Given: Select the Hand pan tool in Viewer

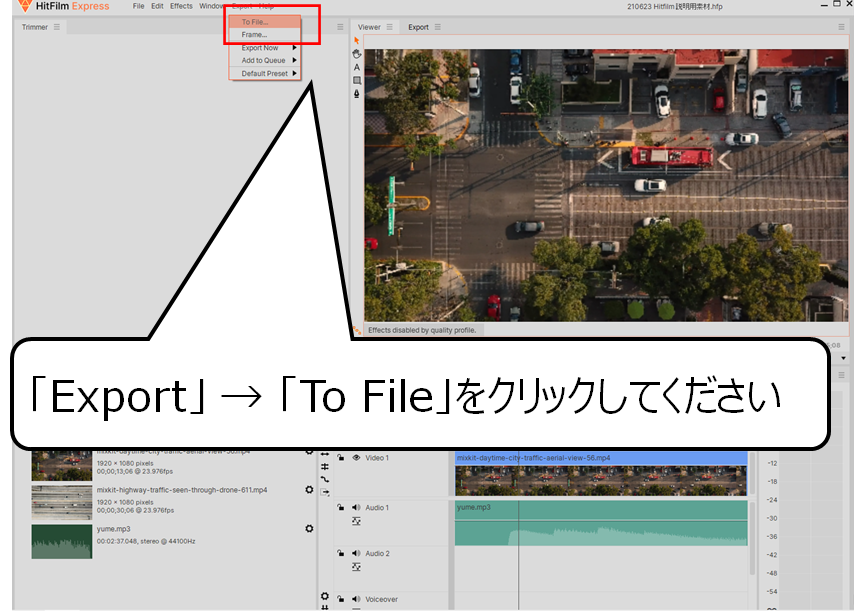Looking at the screenshot, I should click(x=357, y=54).
